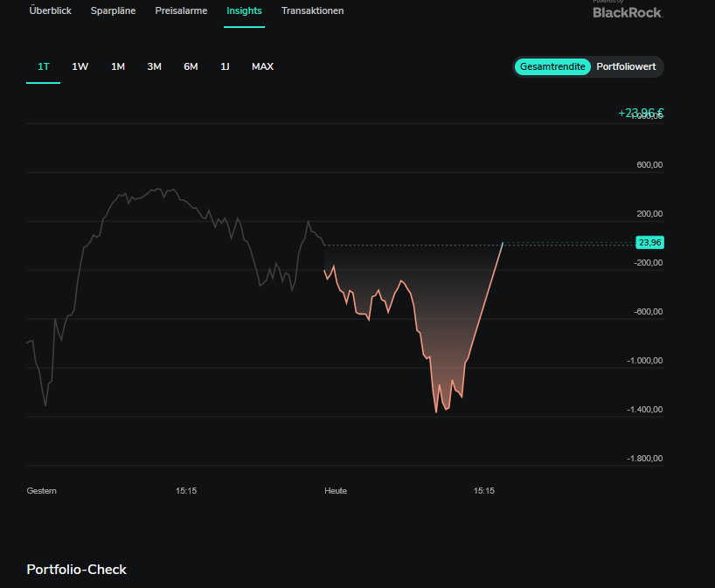Choose the 3M chart period
This screenshot has width=715, height=588.
pos(154,66)
